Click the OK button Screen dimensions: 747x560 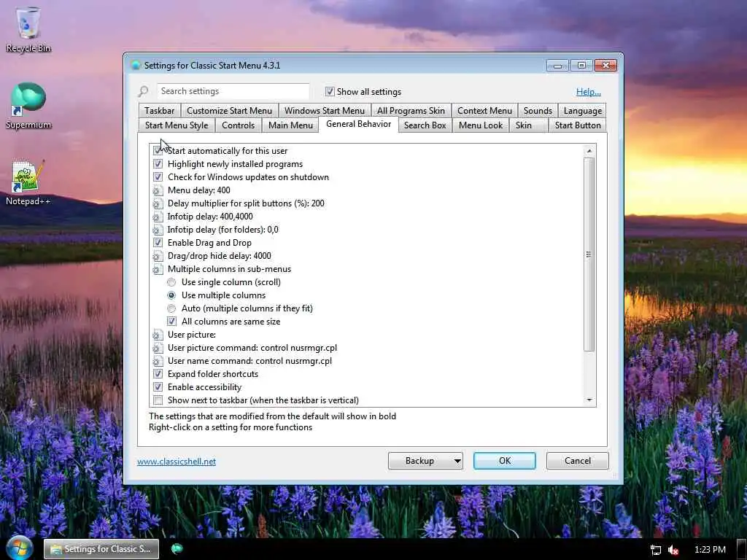(x=505, y=461)
